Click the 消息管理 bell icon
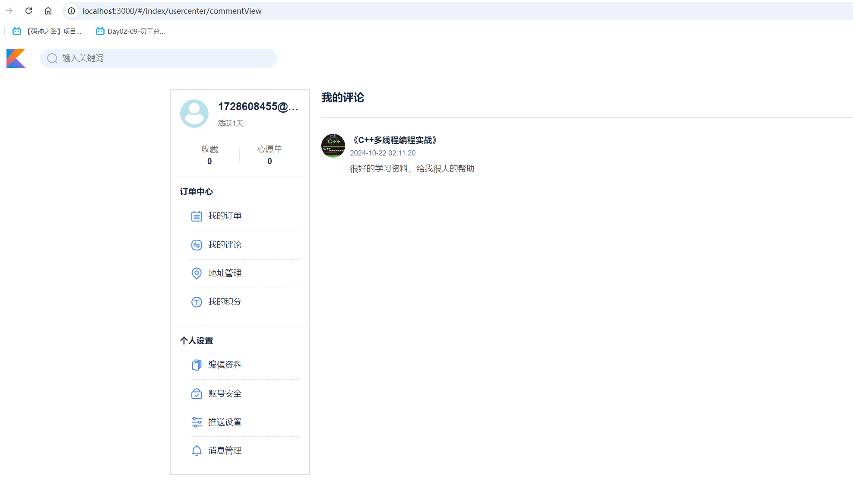This screenshot has height=504, width=853. click(x=197, y=450)
